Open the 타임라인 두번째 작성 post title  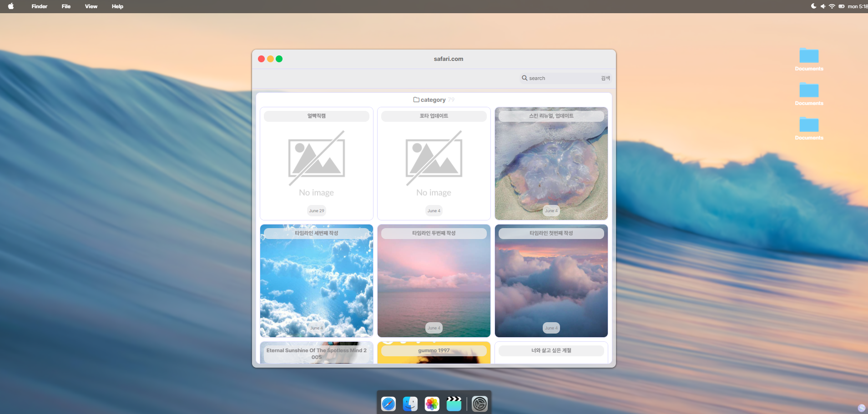point(434,233)
